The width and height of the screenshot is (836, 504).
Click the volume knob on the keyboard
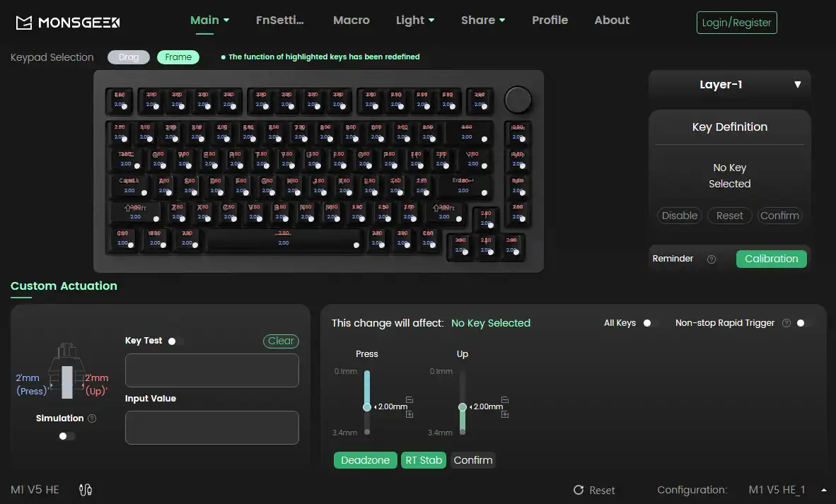click(x=518, y=100)
